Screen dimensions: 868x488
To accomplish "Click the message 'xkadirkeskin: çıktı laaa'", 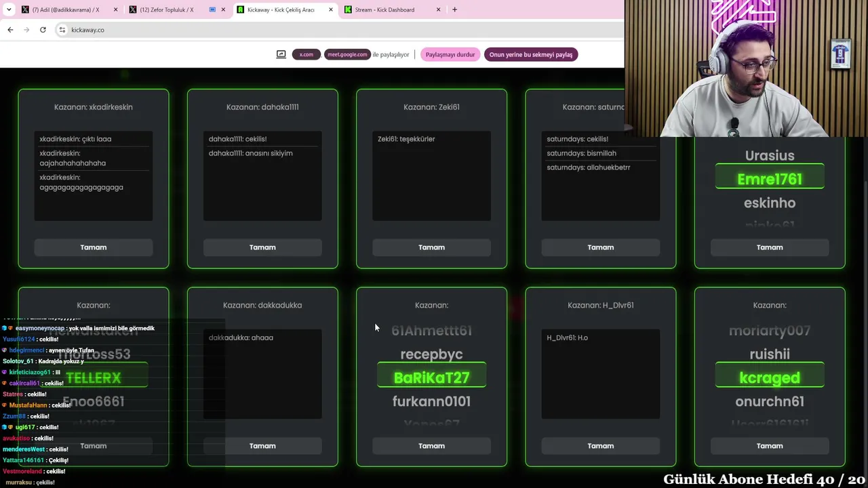I will tap(75, 139).
